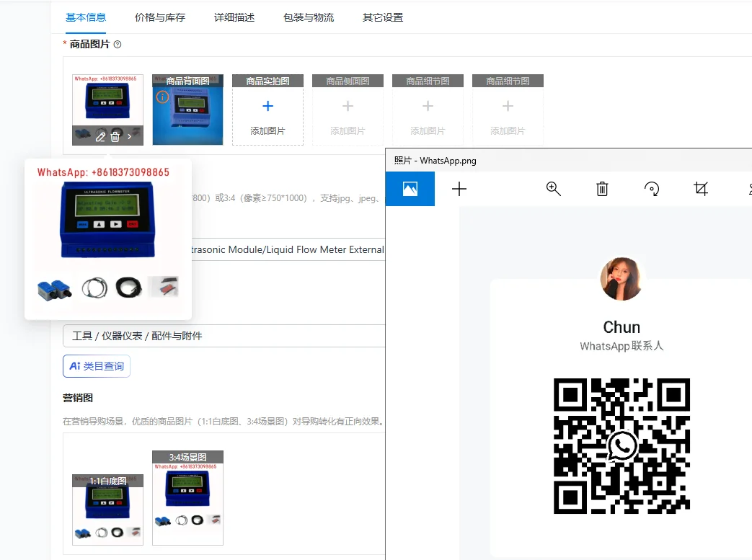Click enlarged preview of flowmeter image
Screen dimensions: 752x560
108,239
